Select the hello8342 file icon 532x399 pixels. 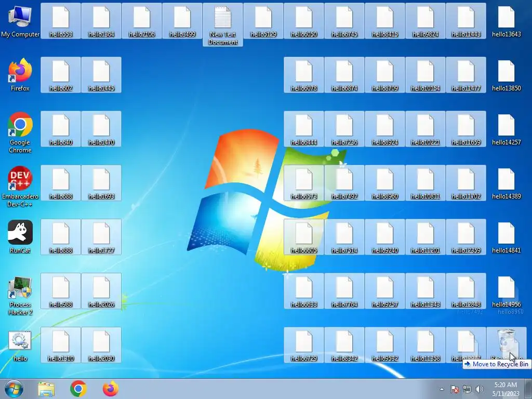[344, 345]
